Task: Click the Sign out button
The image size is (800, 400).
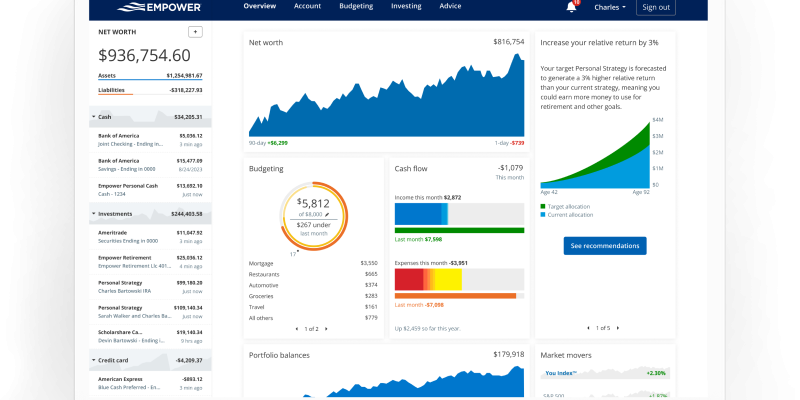Action: [x=655, y=7]
